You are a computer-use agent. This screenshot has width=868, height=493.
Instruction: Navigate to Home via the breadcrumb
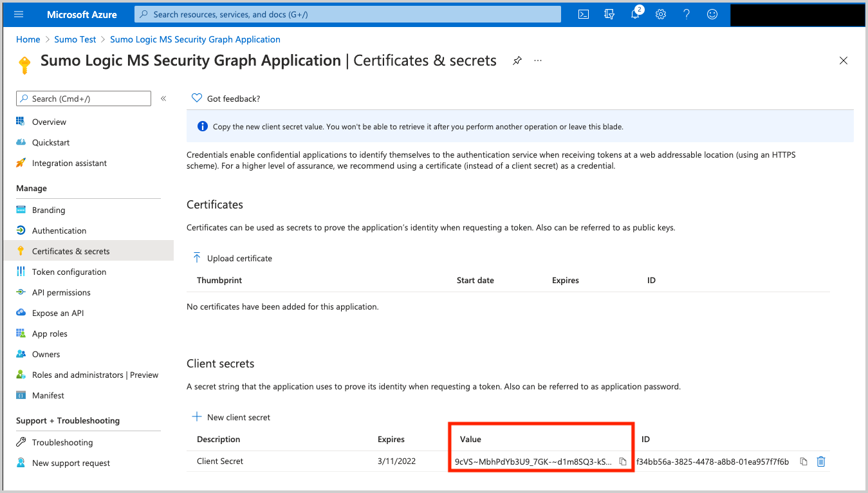[x=28, y=39]
